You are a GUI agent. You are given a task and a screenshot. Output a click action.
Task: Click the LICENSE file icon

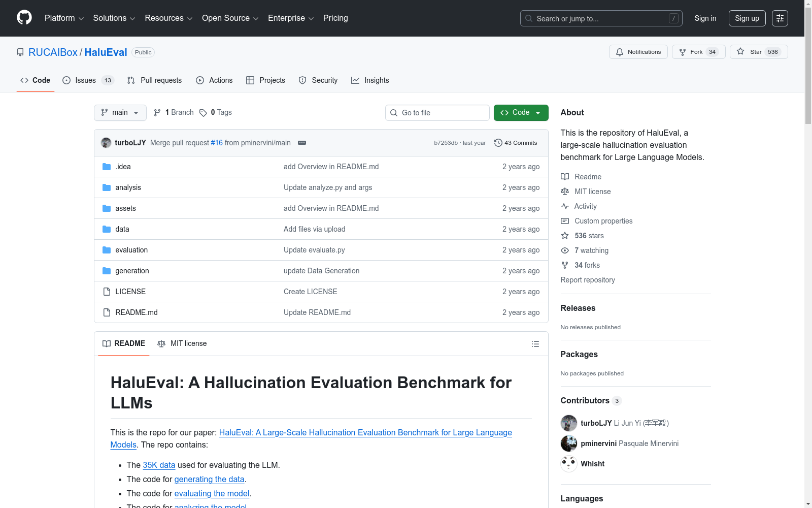[x=107, y=292]
